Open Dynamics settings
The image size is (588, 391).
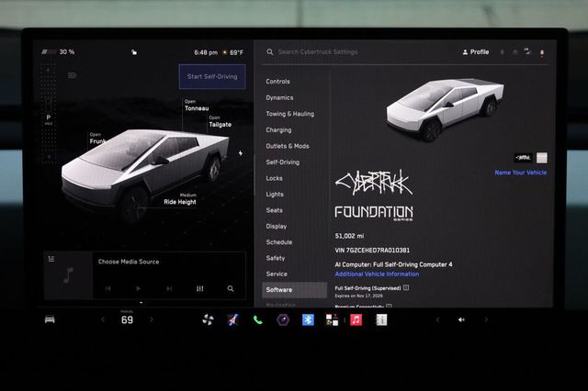tap(279, 97)
